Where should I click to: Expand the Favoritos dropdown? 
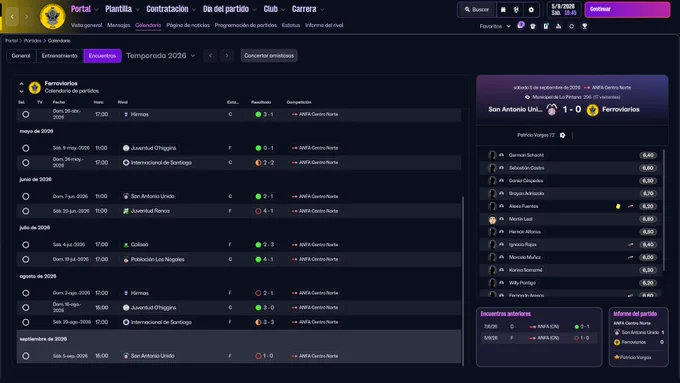point(495,26)
